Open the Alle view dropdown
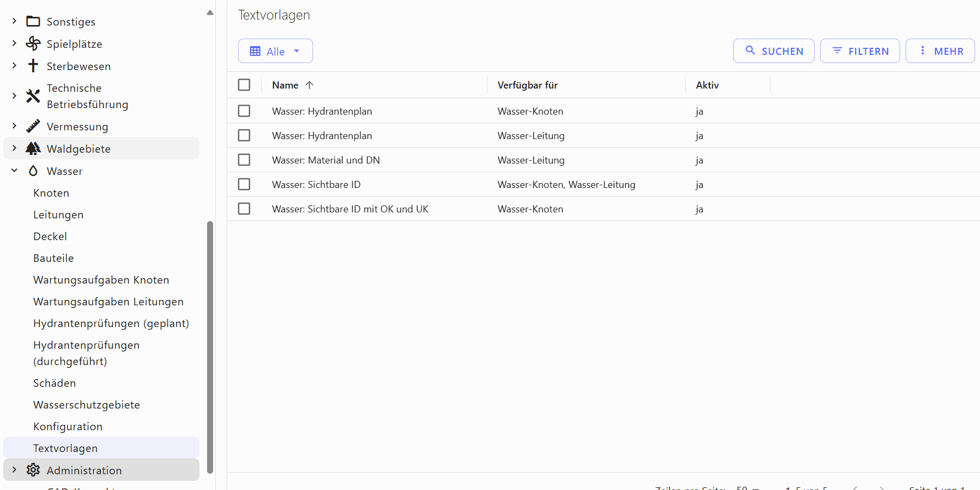Image resolution: width=980 pixels, height=490 pixels. pyautogui.click(x=275, y=51)
